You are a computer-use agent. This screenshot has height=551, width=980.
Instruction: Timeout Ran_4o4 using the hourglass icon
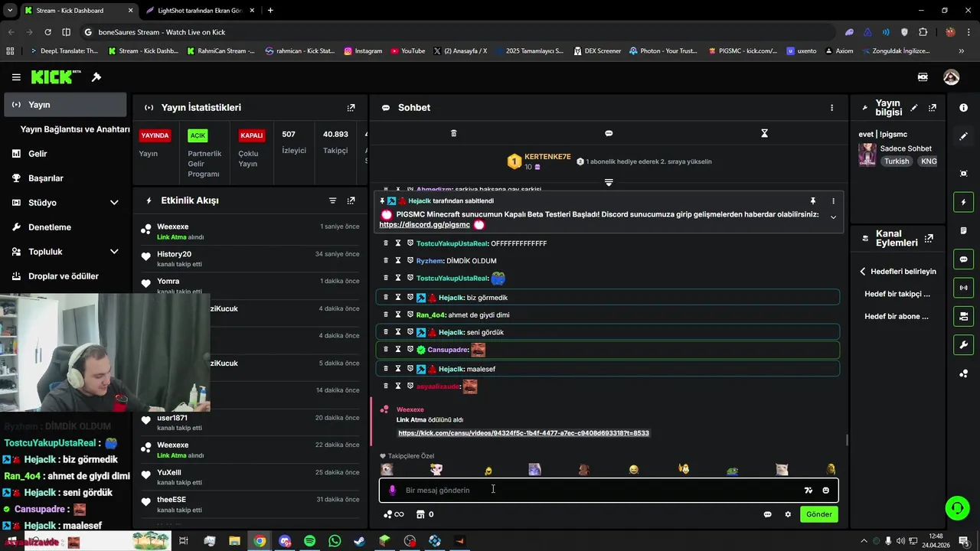398,315
